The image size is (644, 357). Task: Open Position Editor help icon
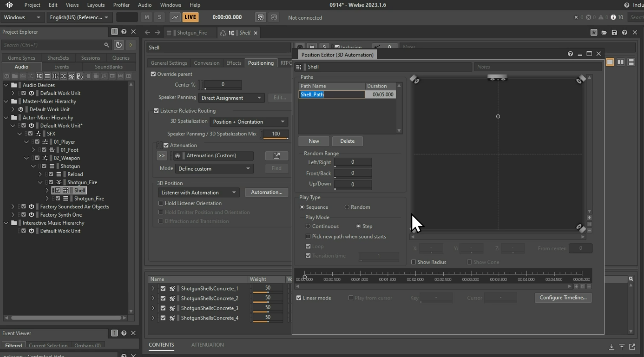(570, 54)
